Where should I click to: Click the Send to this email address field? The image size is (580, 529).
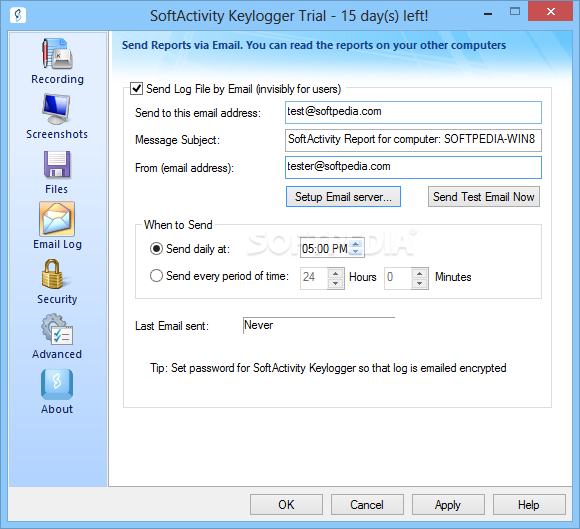[413, 112]
